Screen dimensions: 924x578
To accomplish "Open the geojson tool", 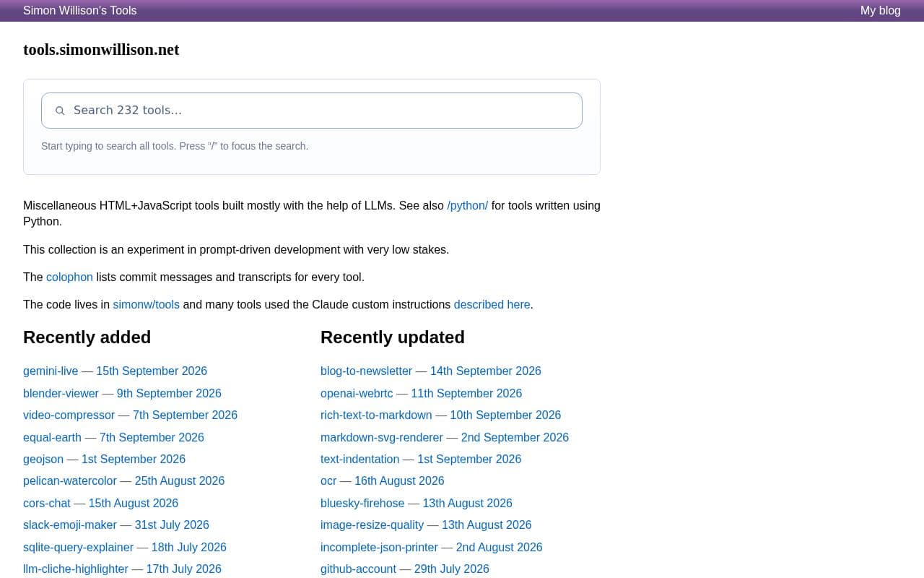I will tap(43, 459).
